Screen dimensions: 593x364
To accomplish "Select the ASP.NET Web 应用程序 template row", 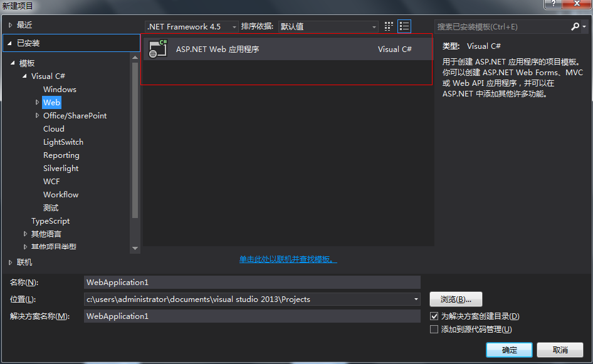I will (x=288, y=49).
